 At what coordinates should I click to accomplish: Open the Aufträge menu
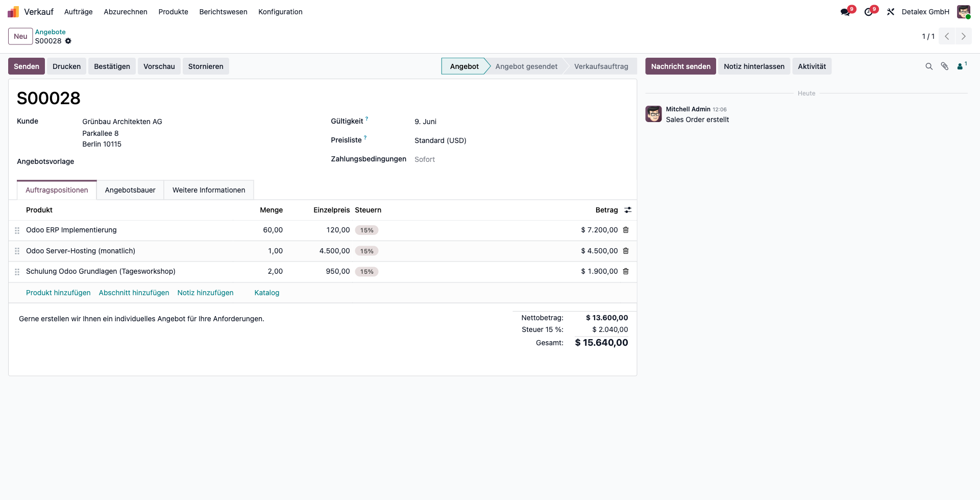[x=79, y=12]
